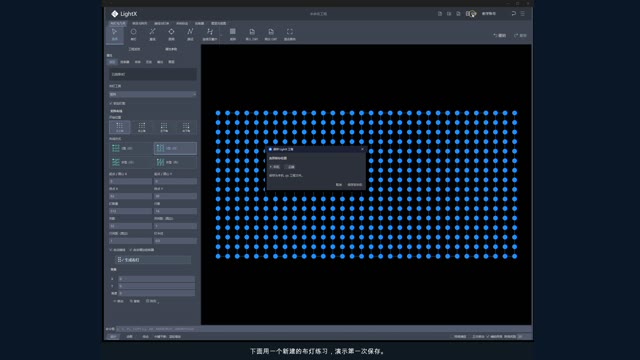Screen dimensions: 640x360
Task: Select the arrow pointer tool
Action: click(x=115, y=34)
